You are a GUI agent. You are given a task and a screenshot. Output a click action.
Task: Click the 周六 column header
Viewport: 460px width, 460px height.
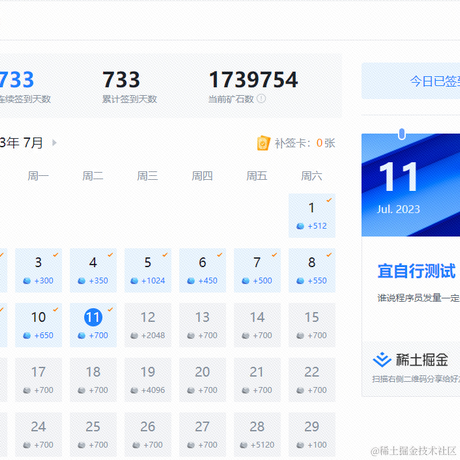311,176
